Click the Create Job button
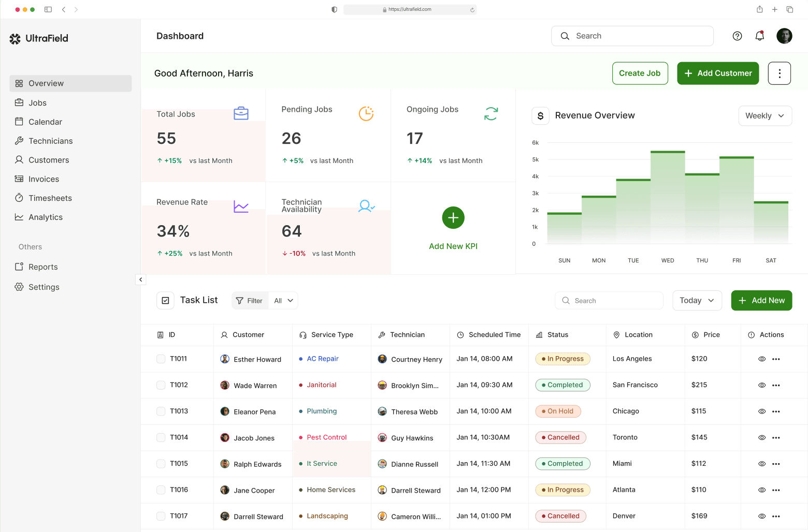Viewport: 808px width, 532px height. (x=640, y=73)
